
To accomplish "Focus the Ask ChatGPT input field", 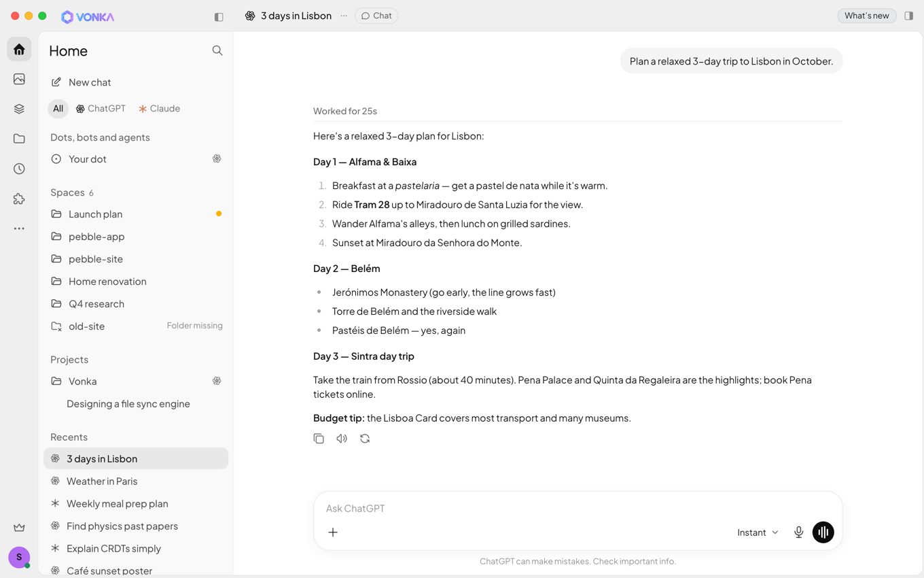I will pos(577,509).
